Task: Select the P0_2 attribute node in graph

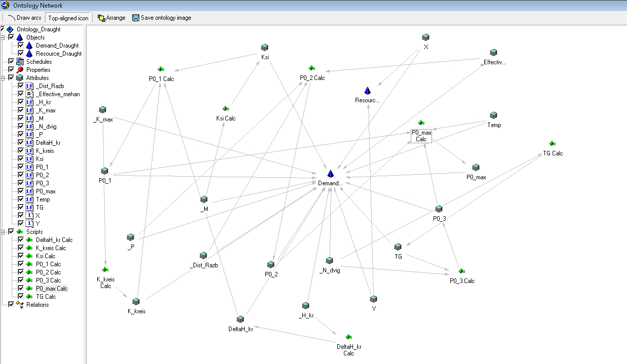Action: [x=271, y=265]
